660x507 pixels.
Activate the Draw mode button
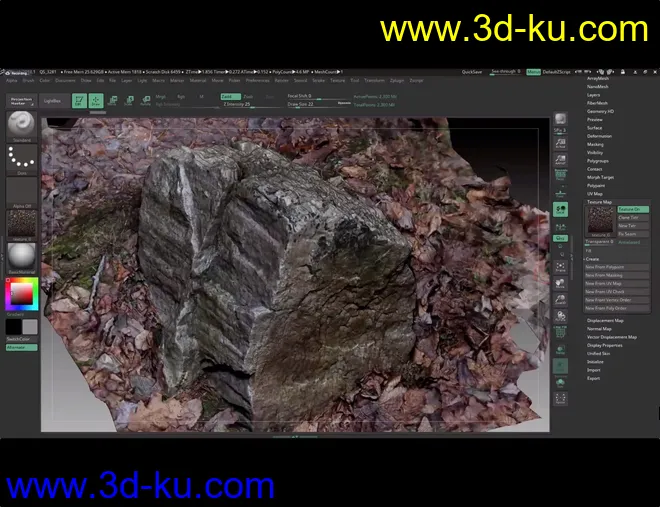96,101
